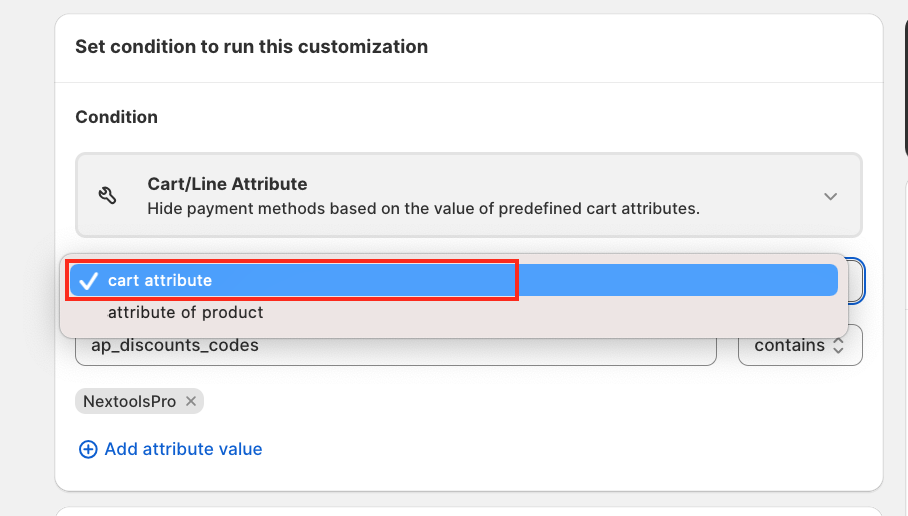Click the empty area right of "attribute of product"
908x516 pixels.
(x=550, y=312)
